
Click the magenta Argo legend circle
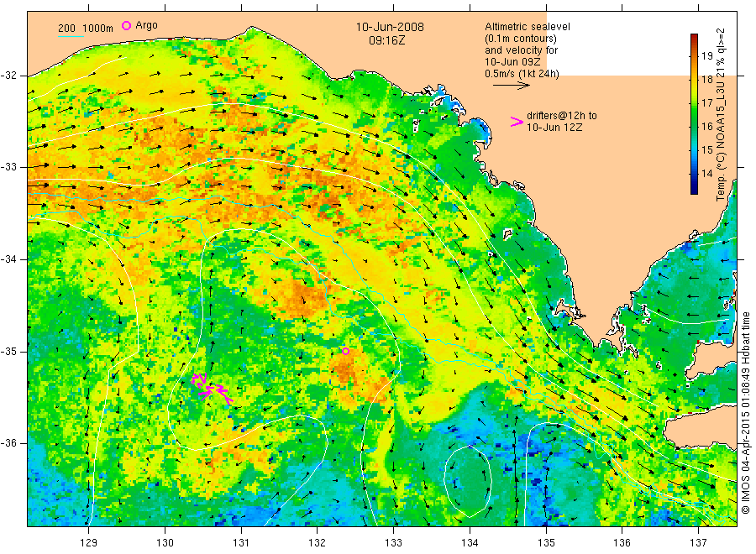click(x=126, y=25)
